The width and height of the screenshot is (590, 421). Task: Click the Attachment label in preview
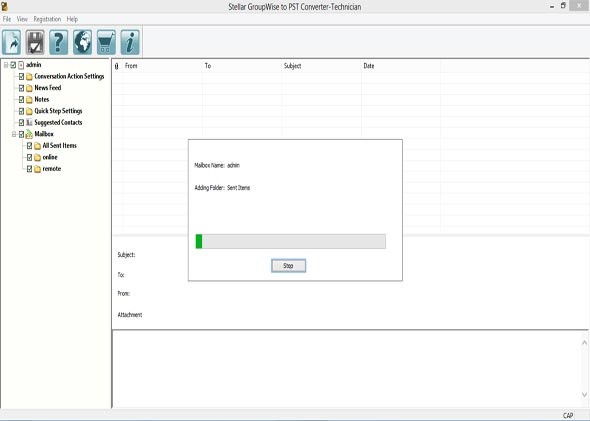[130, 315]
